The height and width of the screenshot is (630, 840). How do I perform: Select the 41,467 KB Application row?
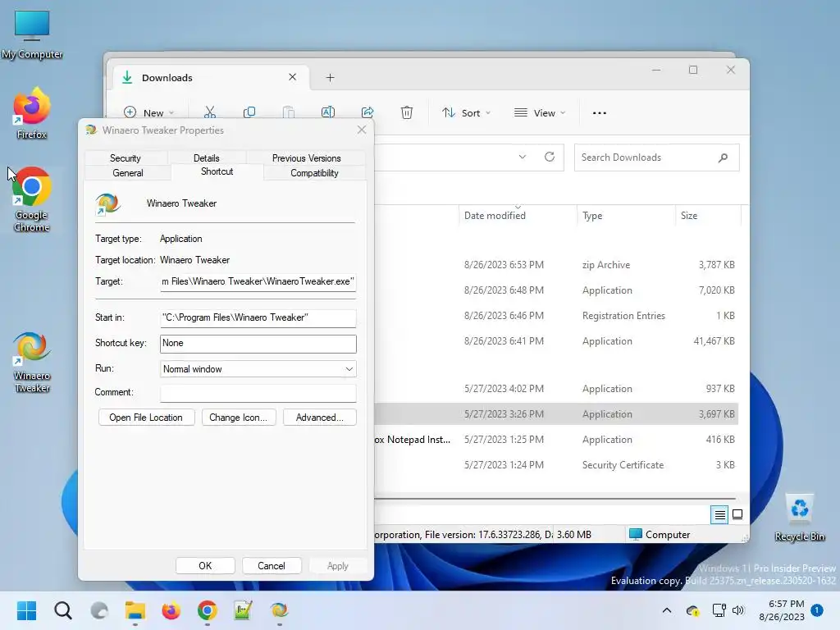(x=556, y=341)
